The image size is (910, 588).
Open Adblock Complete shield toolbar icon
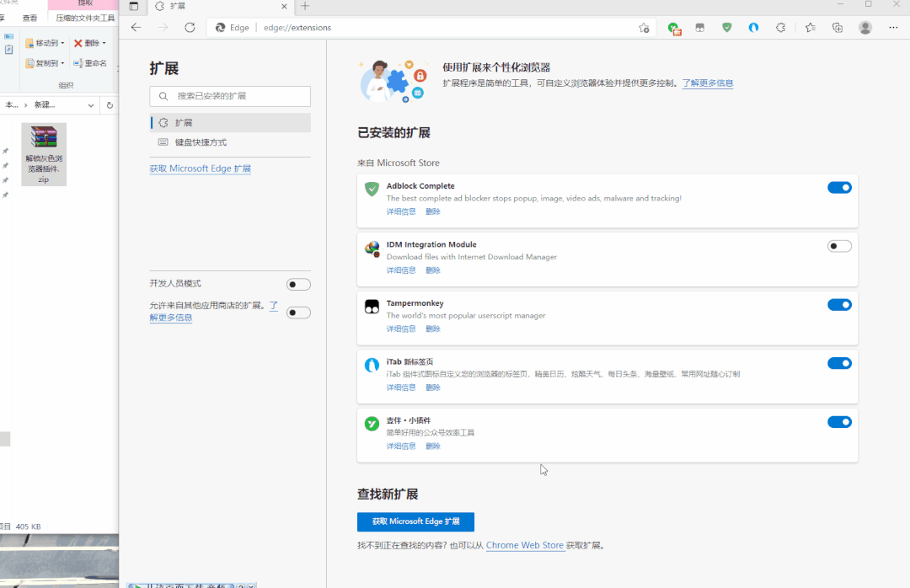726,27
